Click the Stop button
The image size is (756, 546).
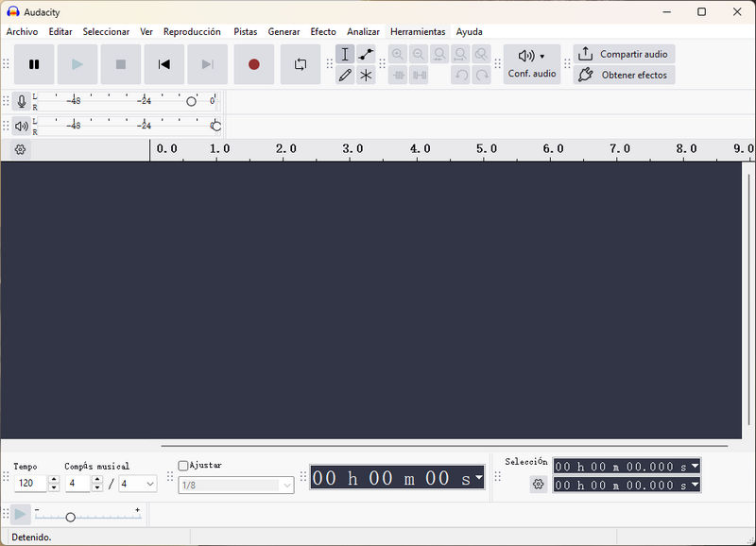point(121,64)
